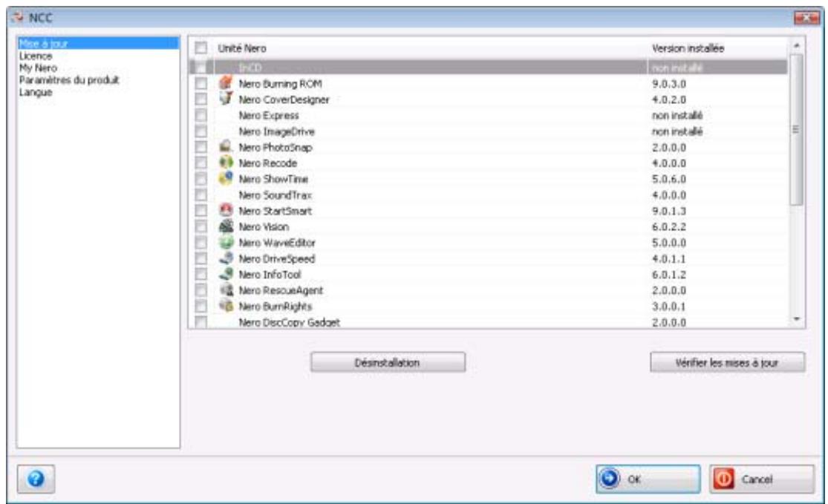Click the Désinstallation button
Viewport: 828px width, 504px height.
(x=388, y=362)
